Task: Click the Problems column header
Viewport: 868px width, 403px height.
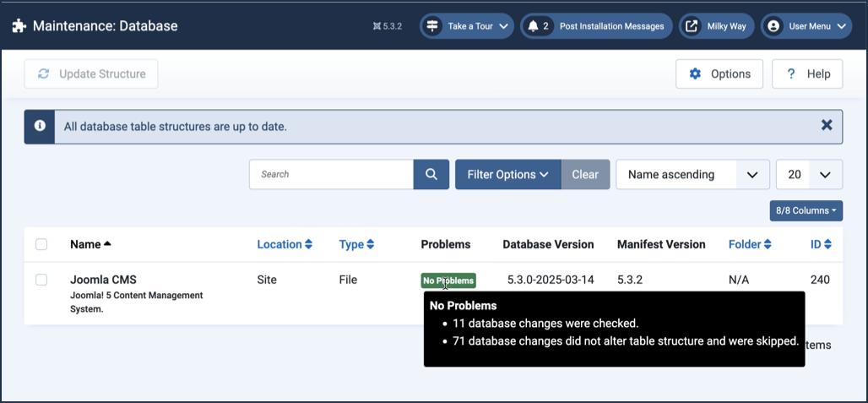Action: click(x=446, y=244)
